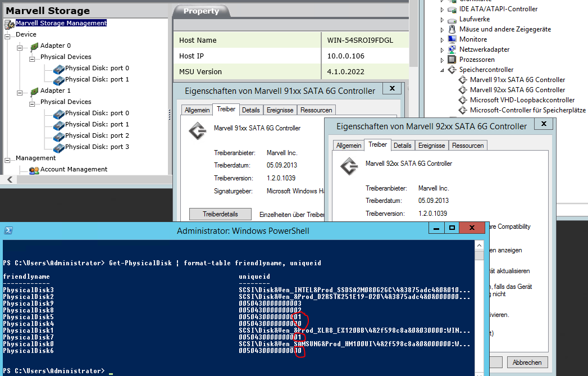Image resolution: width=588 pixels, height=376 pixels.
Task: Collapse Physical Devices under Adapter 0
Action: click(32, 59)
